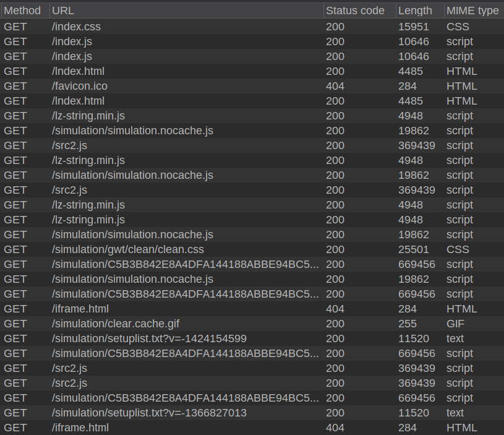
Task: Select the /simulation/clear.cache.gif entry
Action: (x=116, y=324)
